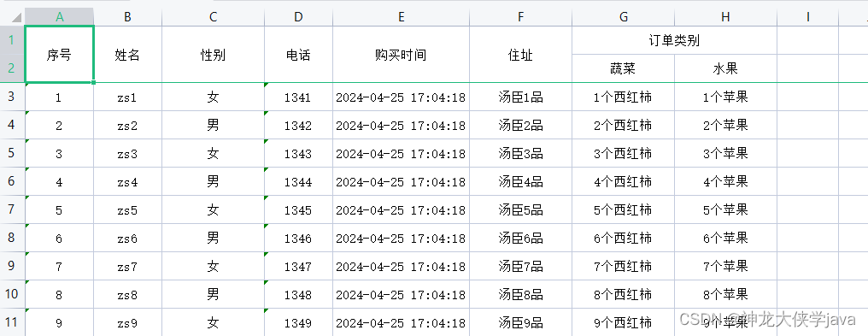Select row 11 header
This screenshot has width=868, height=336.
click(12, 322)
